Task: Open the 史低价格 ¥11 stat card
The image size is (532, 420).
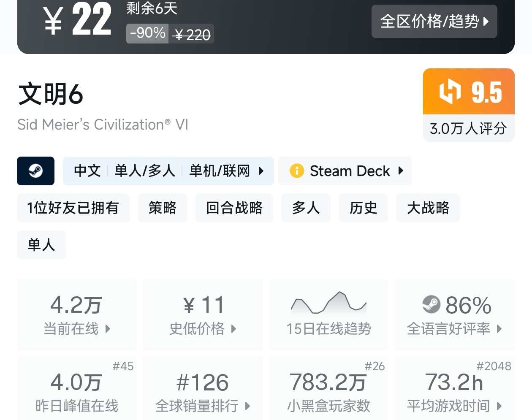Action: (203, 315)
